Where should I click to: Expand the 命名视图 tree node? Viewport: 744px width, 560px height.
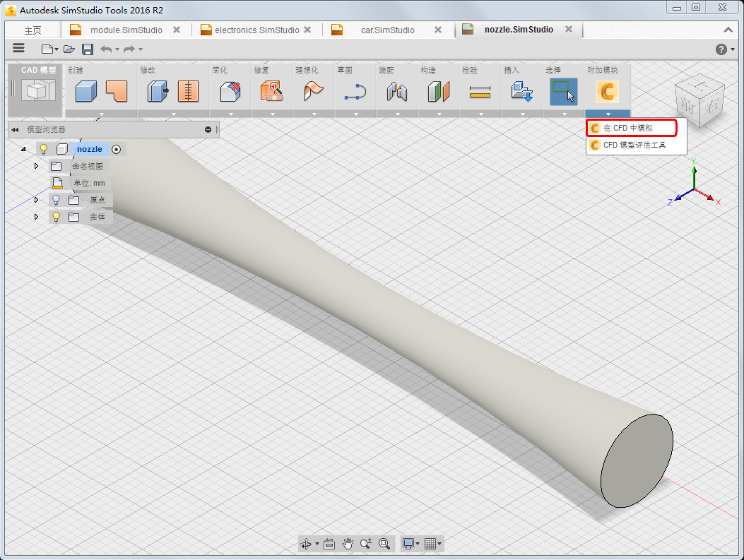click(x=36, y=166)
